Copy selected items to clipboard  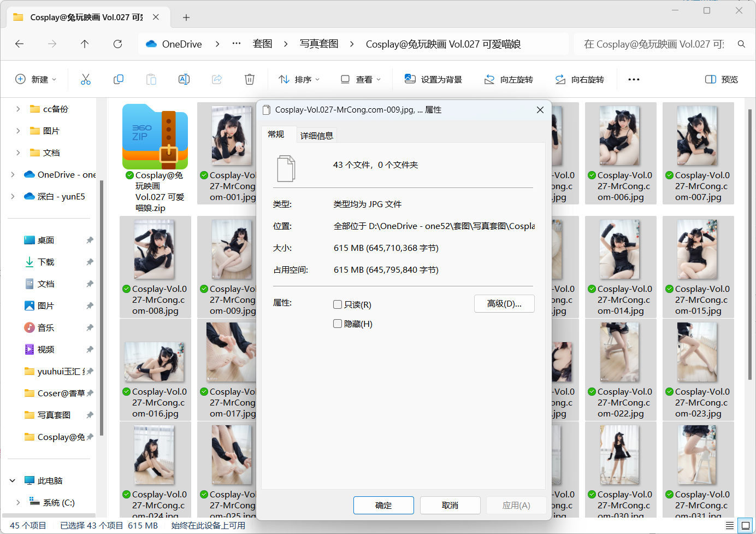click(119, 79)
